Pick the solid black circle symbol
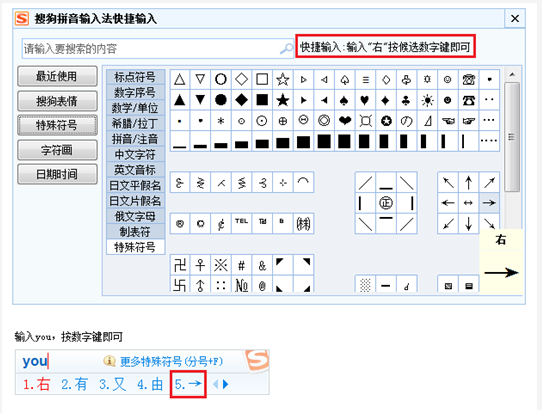 tap(221, 100)
